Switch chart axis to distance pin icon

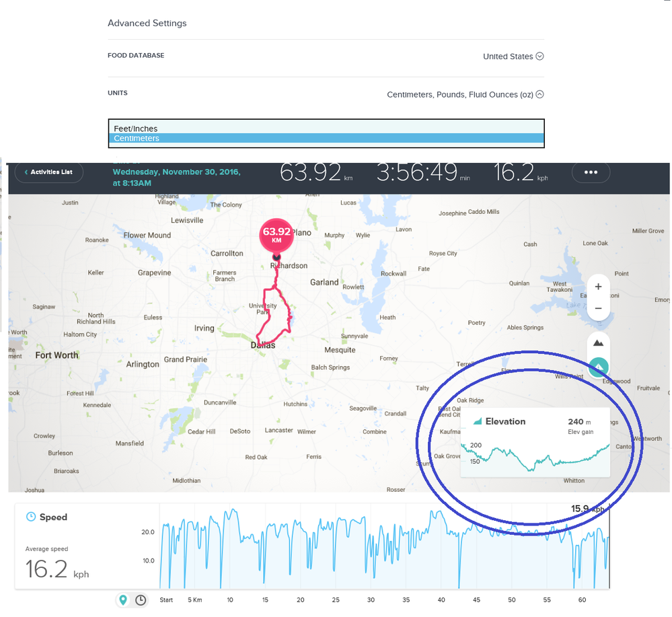click(x=123, y=600)
